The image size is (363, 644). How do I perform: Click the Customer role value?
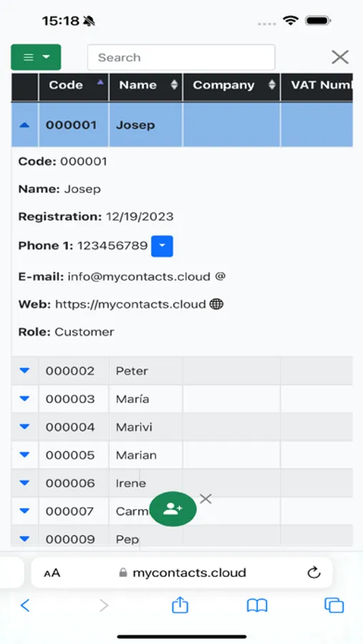pyautogui.click(x=84, y=332)
